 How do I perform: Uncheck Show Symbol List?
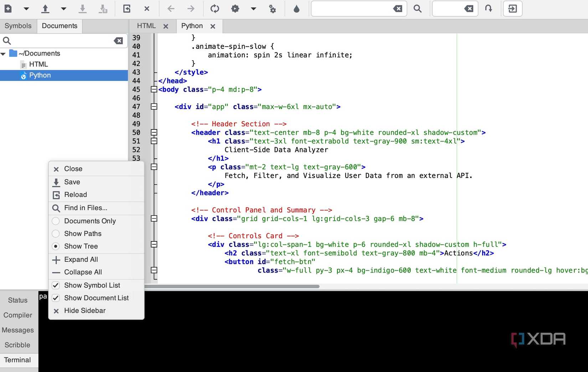click(x=92, y=285)
